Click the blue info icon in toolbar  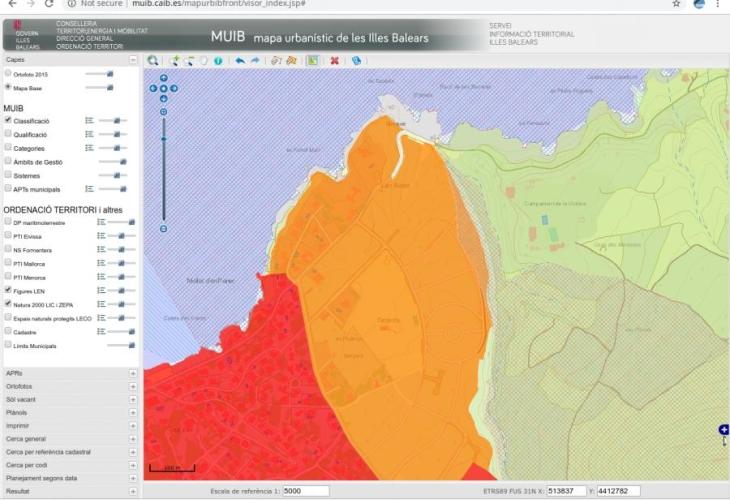(217, 60)
